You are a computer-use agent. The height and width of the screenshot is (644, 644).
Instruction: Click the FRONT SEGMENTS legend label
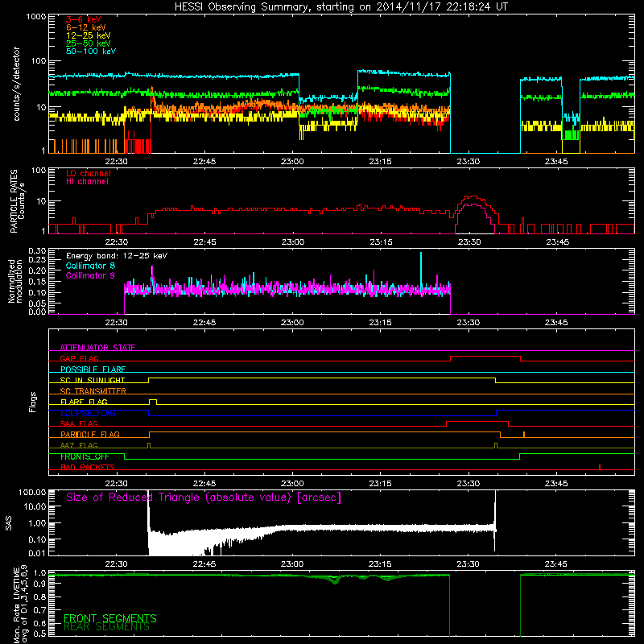tap(110, 618)
